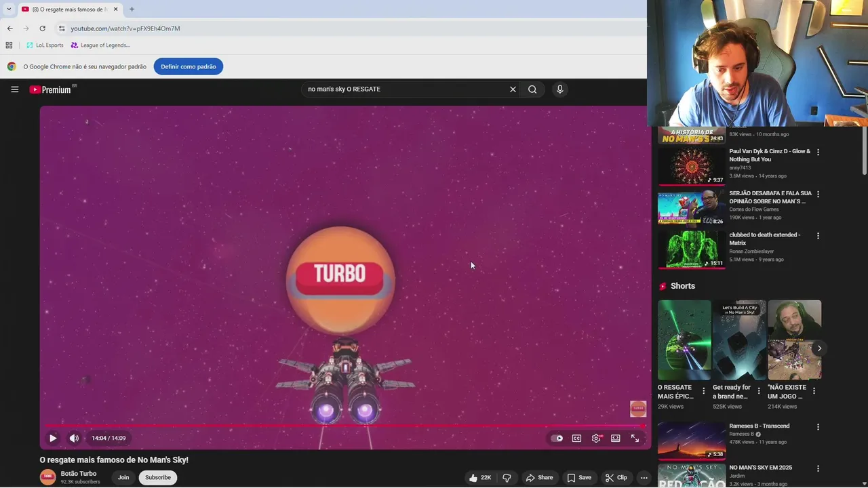Open the Botão Turbo channel name link
This screenshot has width=868, height=488.
click(x=79, y=474)
